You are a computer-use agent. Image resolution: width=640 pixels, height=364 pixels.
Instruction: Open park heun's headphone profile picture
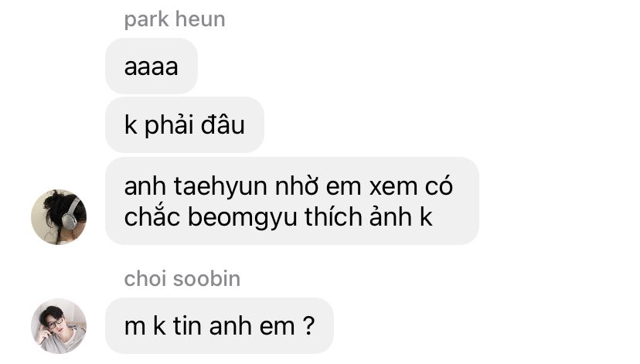59,217
